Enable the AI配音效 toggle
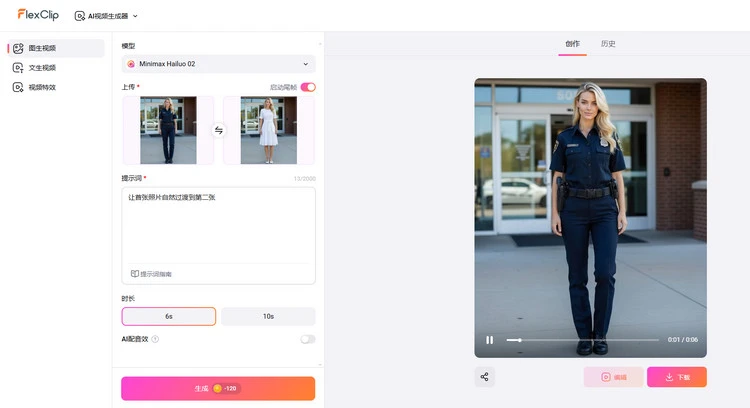This screenshot has height=408, width=750. 308,339
